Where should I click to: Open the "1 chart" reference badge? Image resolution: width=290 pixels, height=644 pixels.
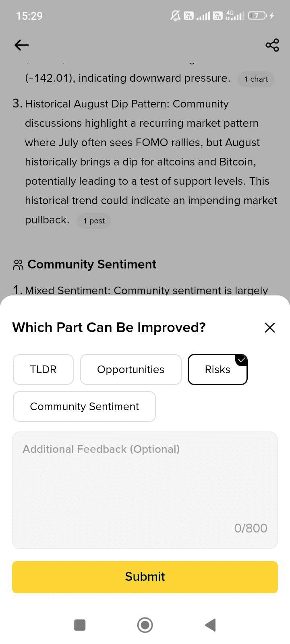tap(256, 79)
